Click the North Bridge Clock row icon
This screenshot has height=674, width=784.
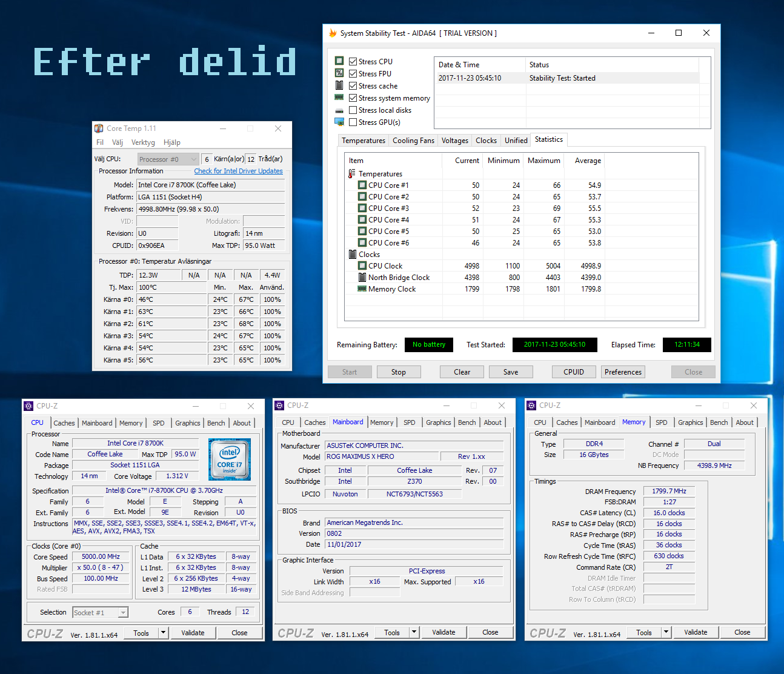pos(362,278)
